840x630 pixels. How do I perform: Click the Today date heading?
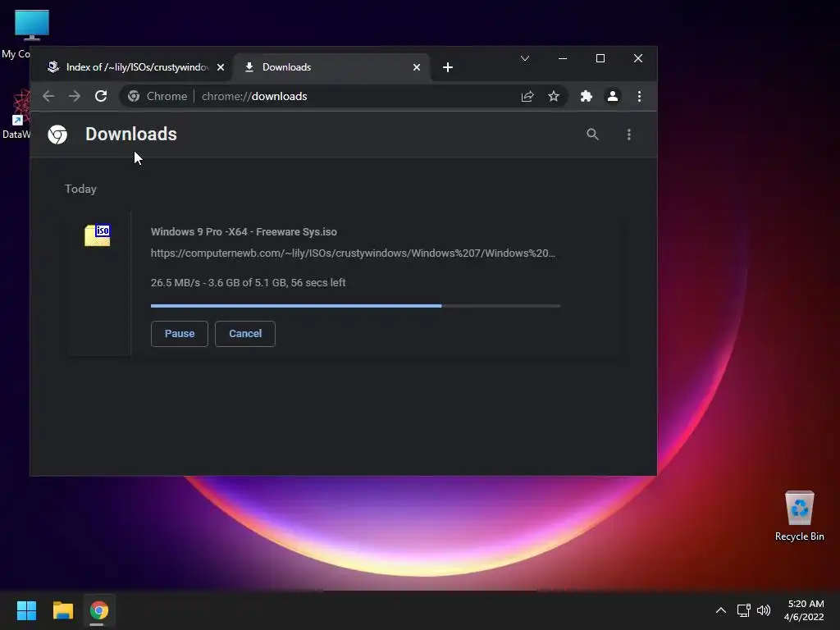(x=80, y=189)
